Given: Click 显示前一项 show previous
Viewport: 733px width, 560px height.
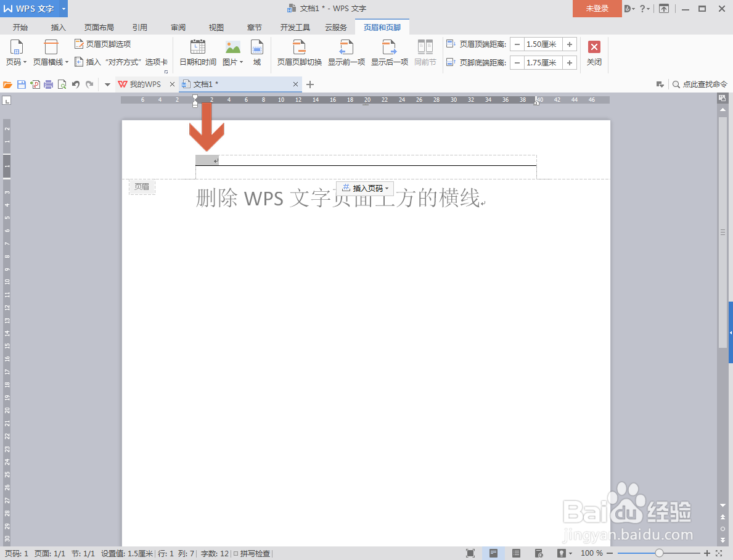Looking at the screenshot, I should tap(346, 52).
